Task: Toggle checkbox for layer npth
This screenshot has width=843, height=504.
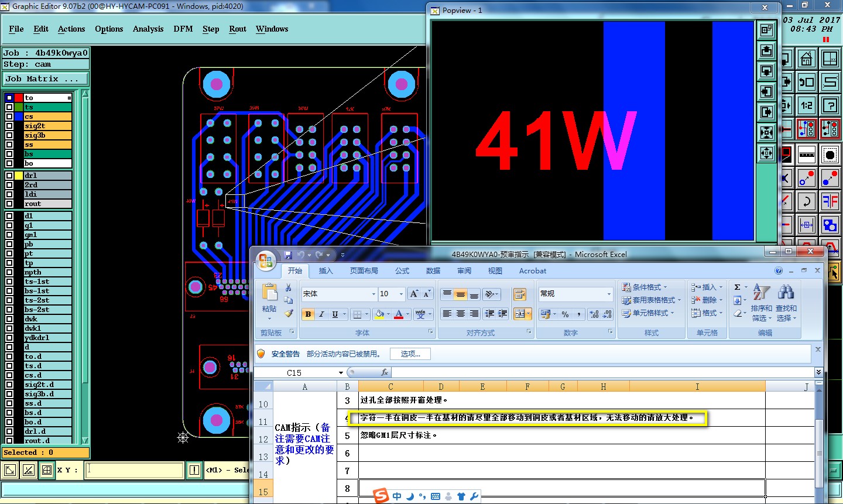Action: pos(9,272)
